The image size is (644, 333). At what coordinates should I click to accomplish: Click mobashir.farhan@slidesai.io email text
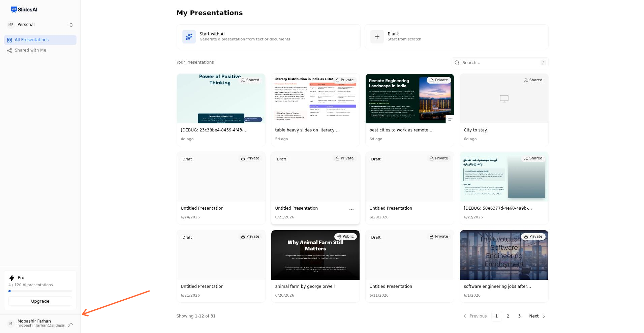[43, 326]
